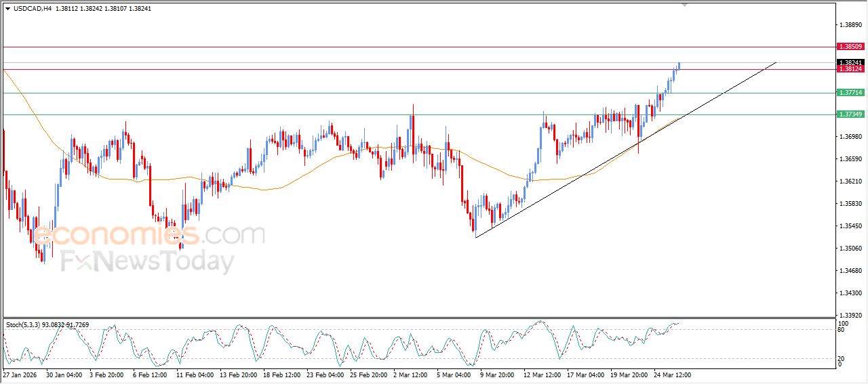The height and width of the screenshot is (384, 868).
Task: Click the FxNewsToday watermark logo
Action: [148, 261]
